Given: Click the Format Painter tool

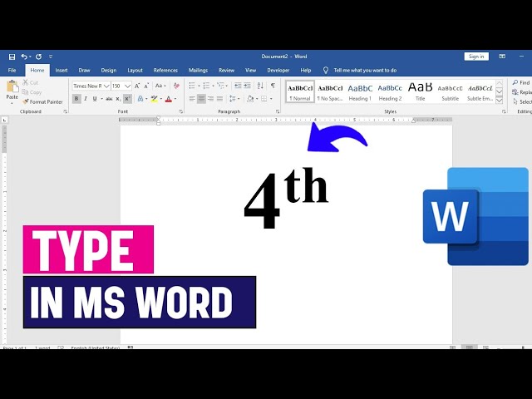Looking at the screenshot, I should [x=42, y=101].
